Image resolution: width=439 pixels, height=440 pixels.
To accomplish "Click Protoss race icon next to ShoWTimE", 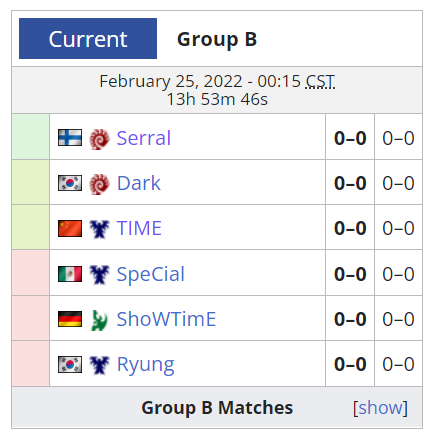I will [x=99, y=320].
